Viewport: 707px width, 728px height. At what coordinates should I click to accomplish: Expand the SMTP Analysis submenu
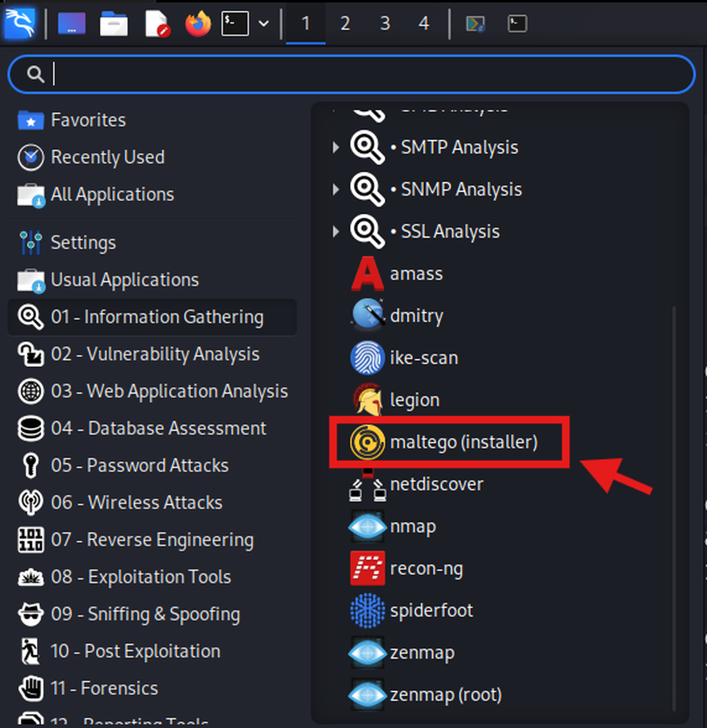[x=336, y=148]
